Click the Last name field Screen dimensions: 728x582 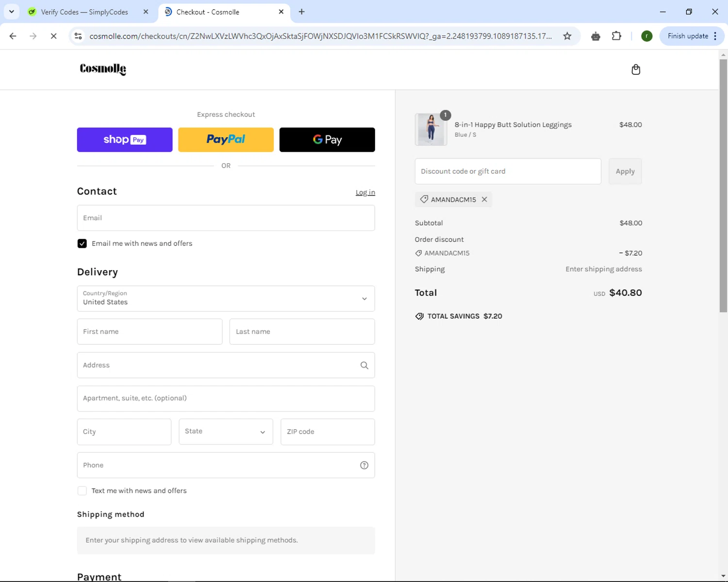302,332
